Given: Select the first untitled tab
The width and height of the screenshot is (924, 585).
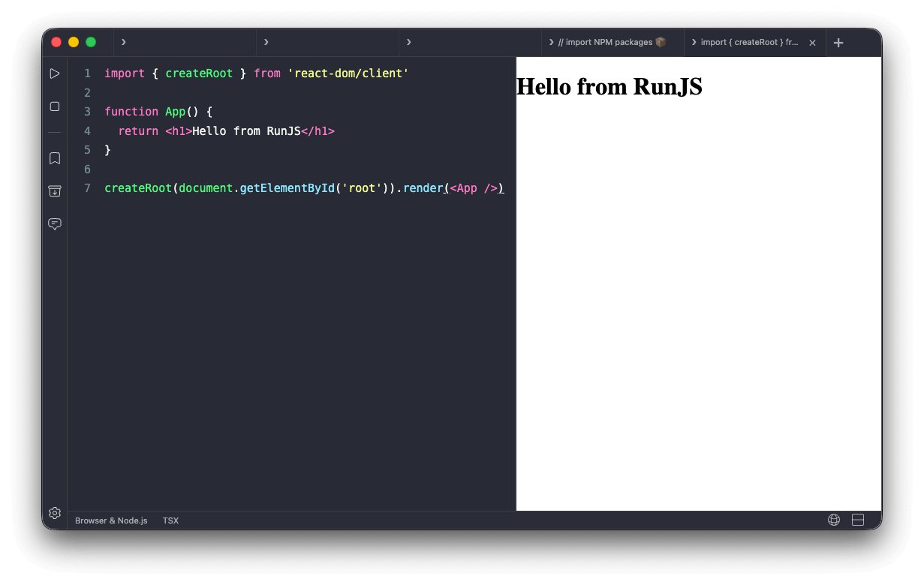Looking at the screenshot, I should pos(185,43).
